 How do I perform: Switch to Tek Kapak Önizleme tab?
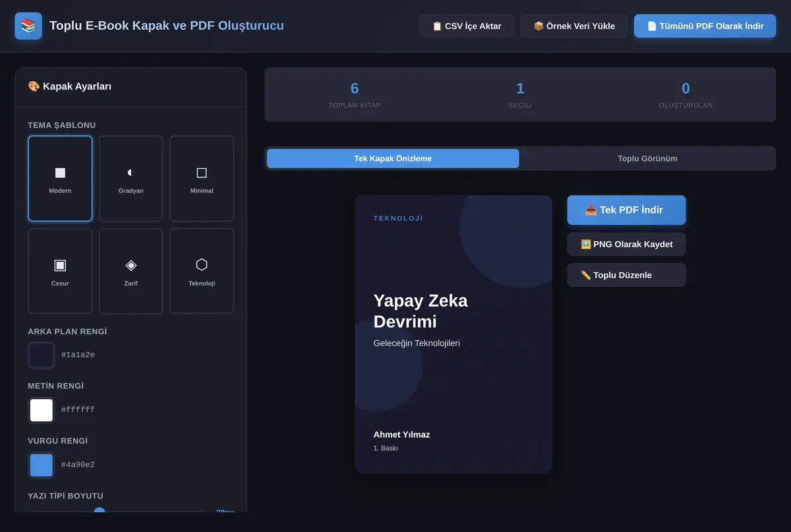(x=393, y=158)
